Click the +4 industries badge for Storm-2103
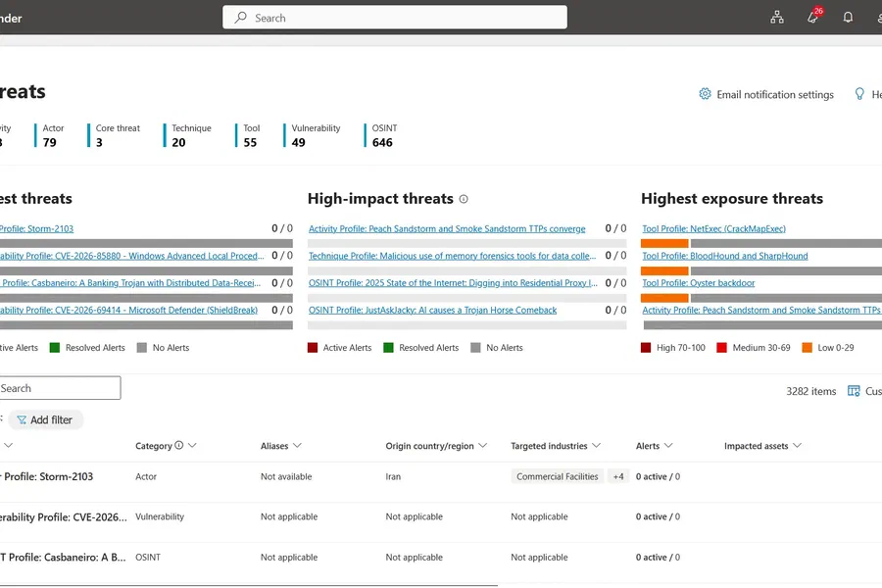Viewport: 882px width, 588px height. [618, 476]
